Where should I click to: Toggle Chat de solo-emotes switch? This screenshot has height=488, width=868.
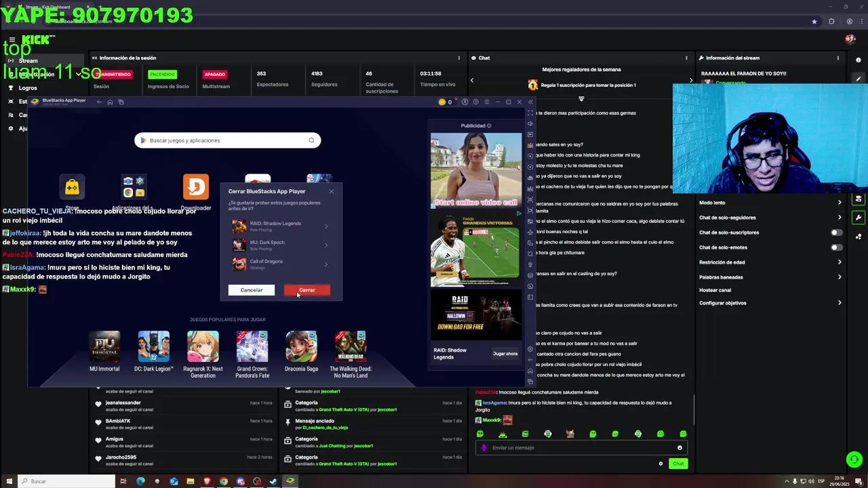pos(837,247)
